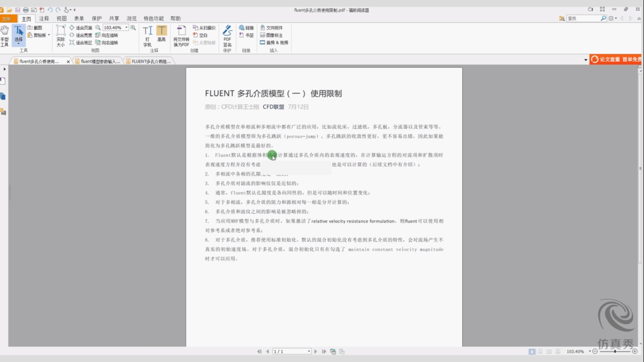The height and width of the screenshot is (362, 644).
Task: Open the Special Features (特色功能) tab
Action: (154, 18)
